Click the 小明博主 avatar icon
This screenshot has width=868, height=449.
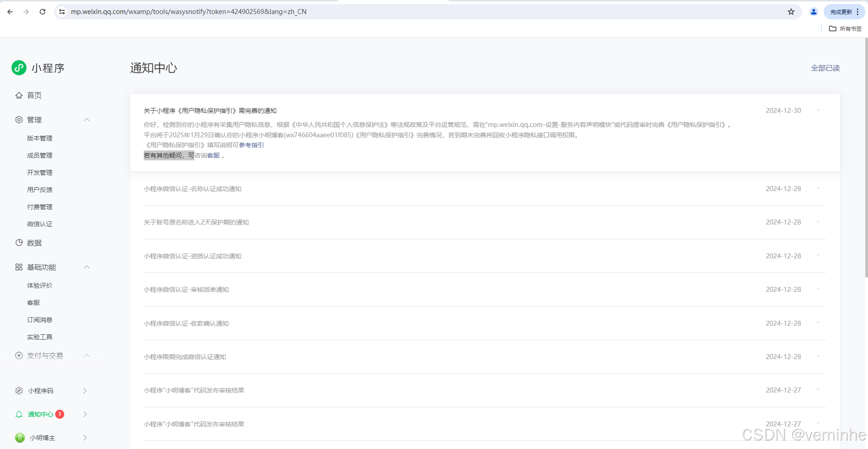pyautogui.click(x=20, y=438)
